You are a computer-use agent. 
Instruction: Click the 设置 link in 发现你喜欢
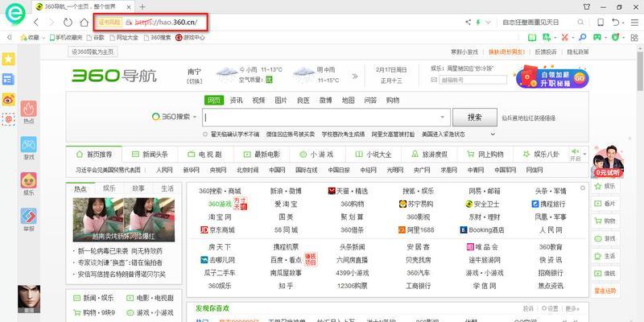point(550,308)
